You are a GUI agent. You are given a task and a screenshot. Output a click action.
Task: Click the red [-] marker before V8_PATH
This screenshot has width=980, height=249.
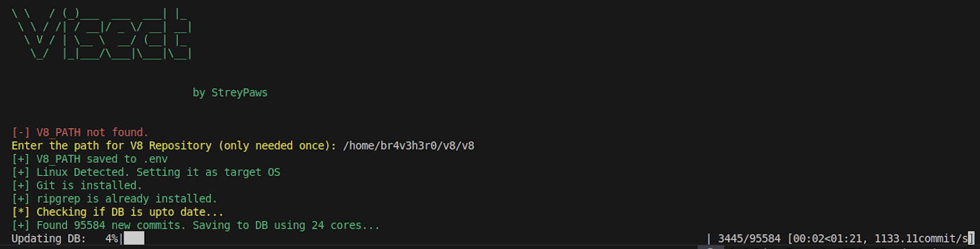point(21,133)
